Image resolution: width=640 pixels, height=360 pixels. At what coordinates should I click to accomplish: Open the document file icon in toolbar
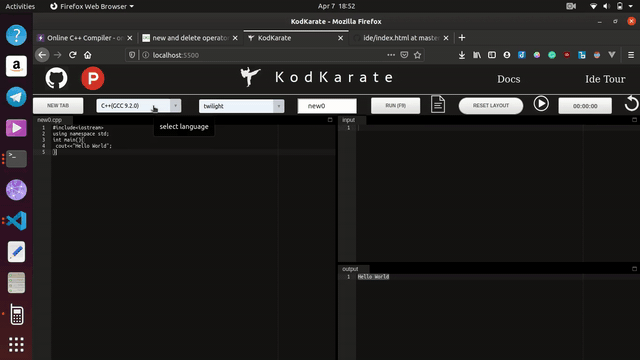[x=438, y=104]
